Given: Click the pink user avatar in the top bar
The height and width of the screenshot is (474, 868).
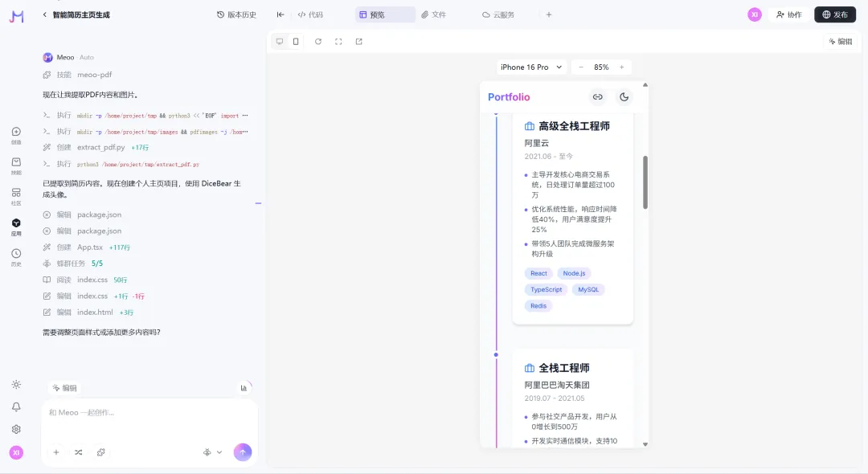Looking at the screenshot, I should (x=755, y=15).
